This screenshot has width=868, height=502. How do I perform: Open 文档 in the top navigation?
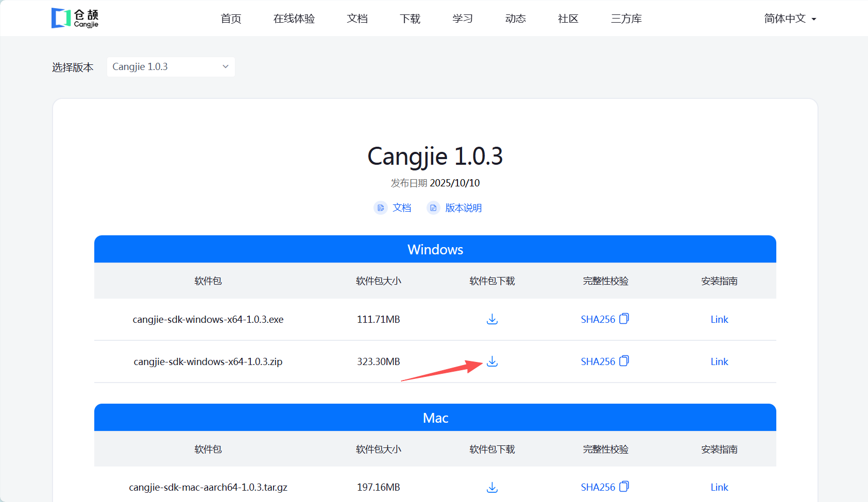pos(358,19)
